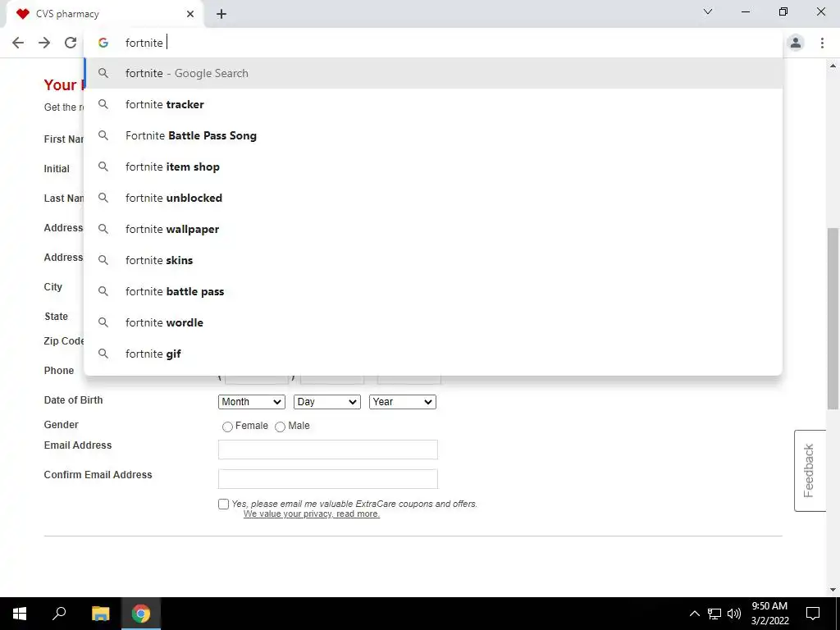The height and width of the screenshot is (630, 840).
Task: Open network status tray icon
Action: (x=714, y=614)
